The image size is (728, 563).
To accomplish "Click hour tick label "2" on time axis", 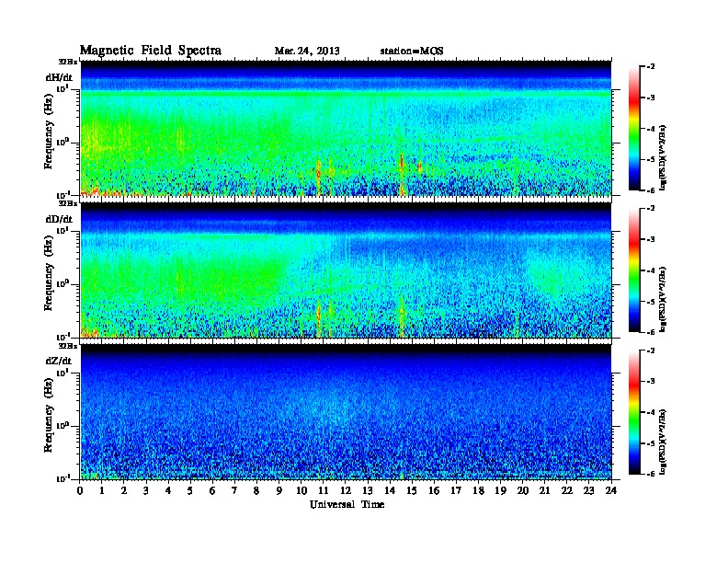I will pos(124,490).
